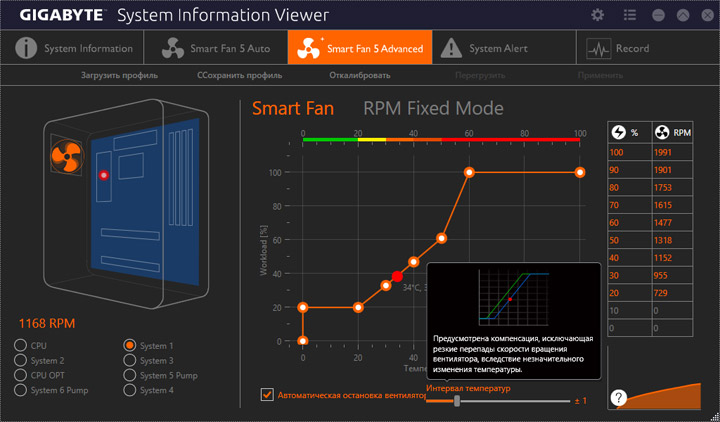The height and width of the screenshot is (422, 720).
Task: Click the hysteresis diagram in the tooltip
Action: pos(514,297)
